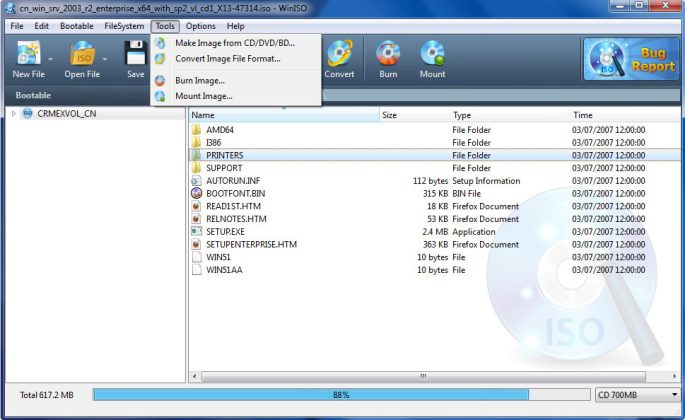
Task: Click the PRINTERS folder icon
Action: point(197,155)
